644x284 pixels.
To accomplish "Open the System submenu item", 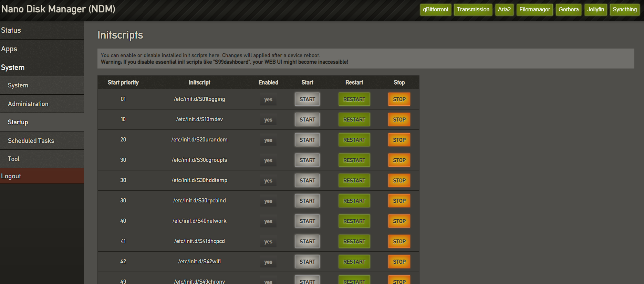I will pyautogui.click(x=42, y=85).
